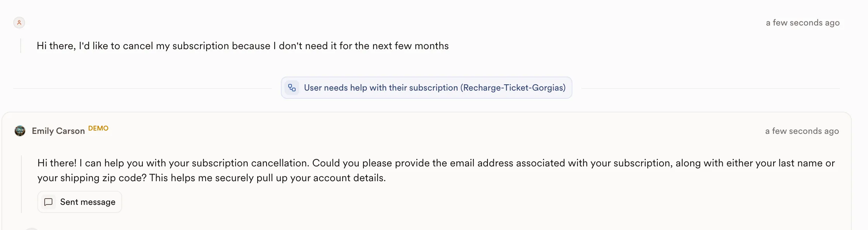Click the customer message timestamp
This screenshot has height=230, width=868.
[x=803, y=23]
